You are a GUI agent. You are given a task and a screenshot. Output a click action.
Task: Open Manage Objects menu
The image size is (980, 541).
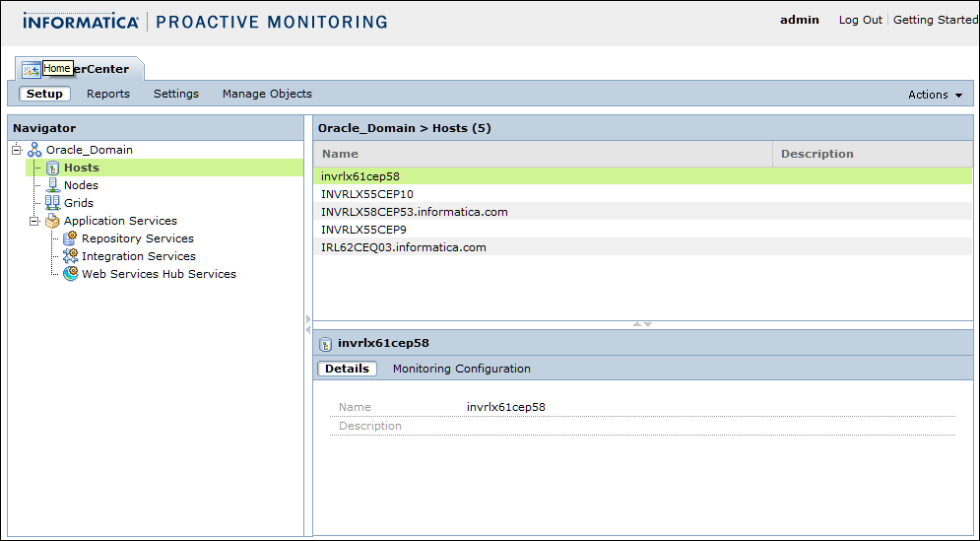coord(267,94)
